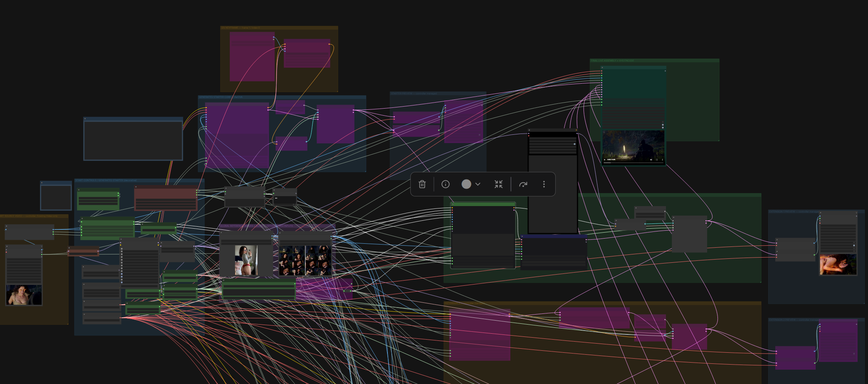Open the video player's three-dot menu
This screenshot has width=868, height=384.
[662, 160]
